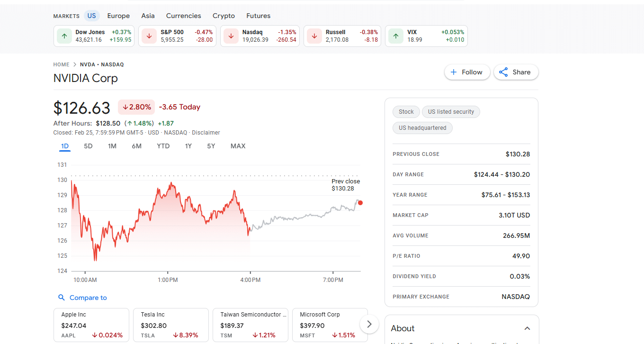Click After Hours price $128.50
Image resolution: width=644 pixels, height=344 pixels.
pos(108,123)
